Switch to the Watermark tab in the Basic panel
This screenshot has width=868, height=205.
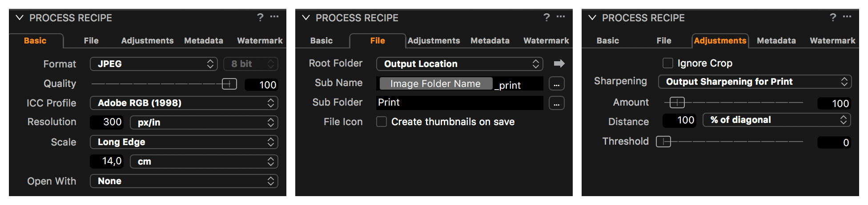pos(260,40)
